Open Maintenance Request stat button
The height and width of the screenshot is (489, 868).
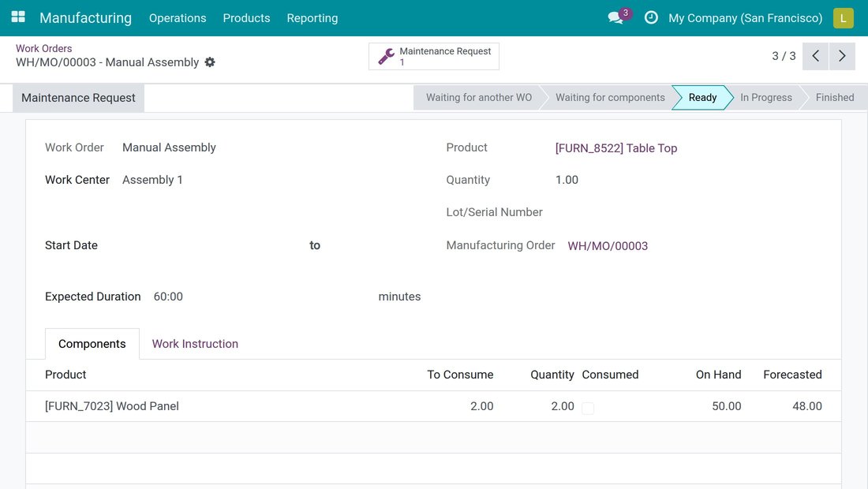pyautogui.click(x=434, y=57)
